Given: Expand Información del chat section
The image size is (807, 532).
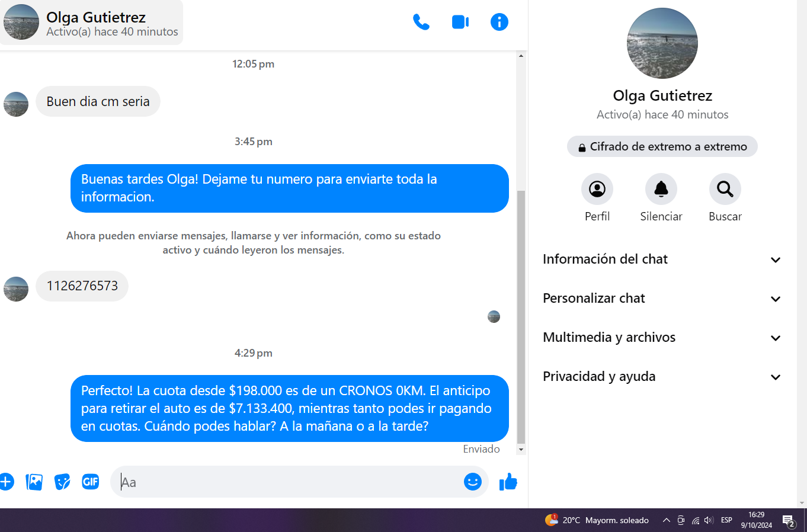Looking at the screenshot, I should (x=662, y=259).
